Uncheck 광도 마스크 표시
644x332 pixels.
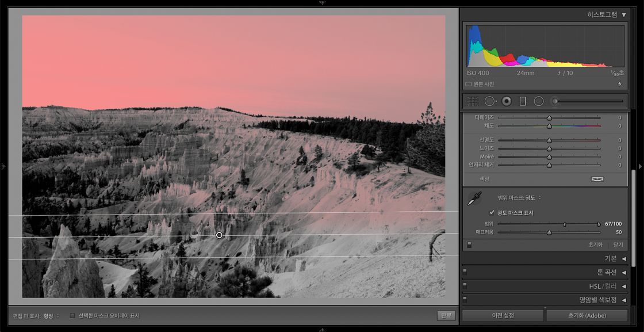492,213
